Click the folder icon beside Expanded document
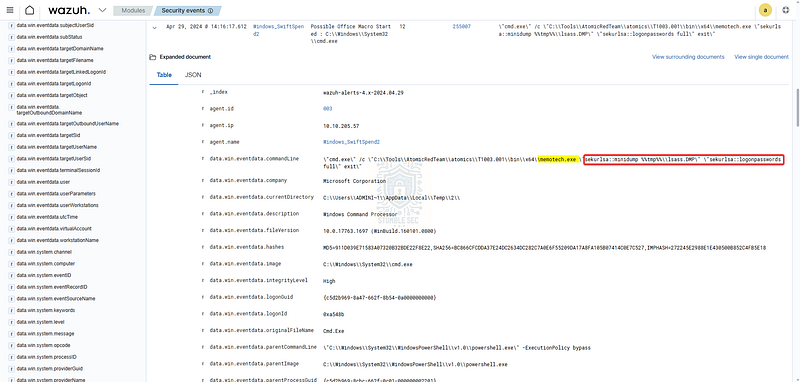 (x=152, y=57)
